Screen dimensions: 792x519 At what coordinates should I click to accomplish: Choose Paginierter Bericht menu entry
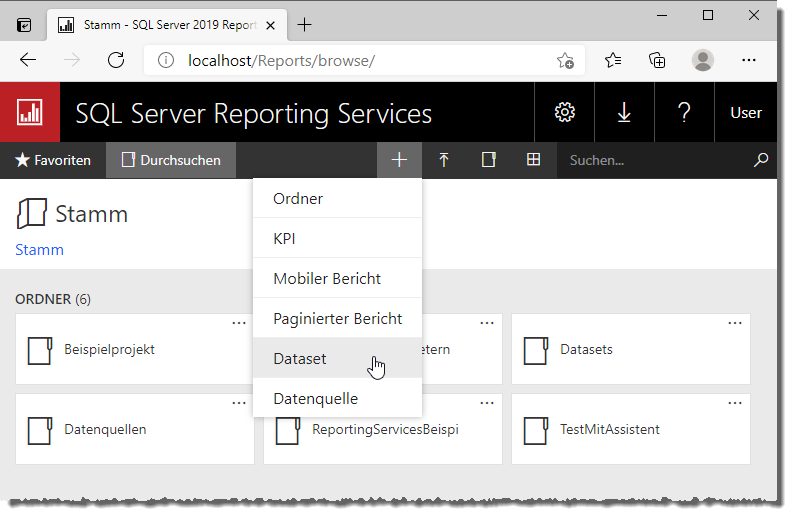pos(337,318)
